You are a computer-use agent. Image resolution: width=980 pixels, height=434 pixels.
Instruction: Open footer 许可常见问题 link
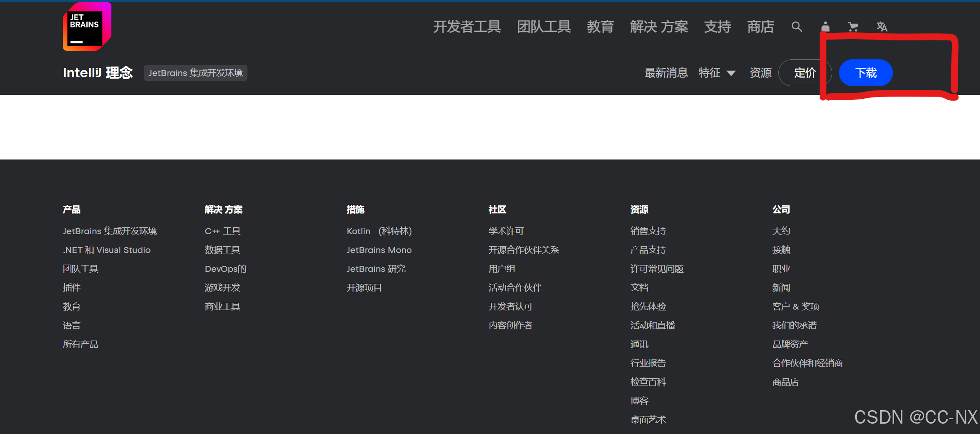pyautogui.click(x=657, y=269)
